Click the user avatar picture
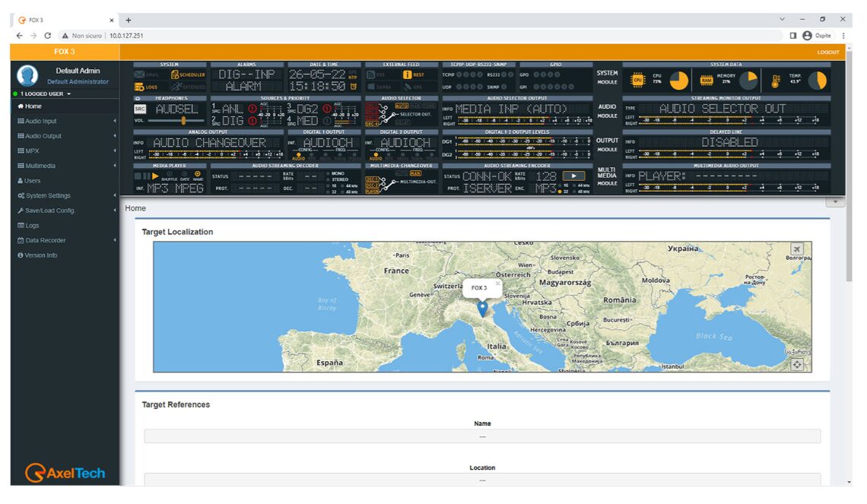 (27, 76)
